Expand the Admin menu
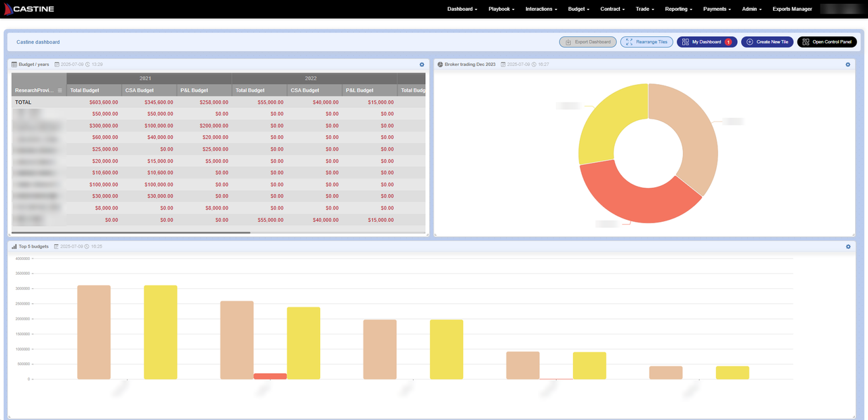Screen dimensions: 868x420 pos(751,9)
